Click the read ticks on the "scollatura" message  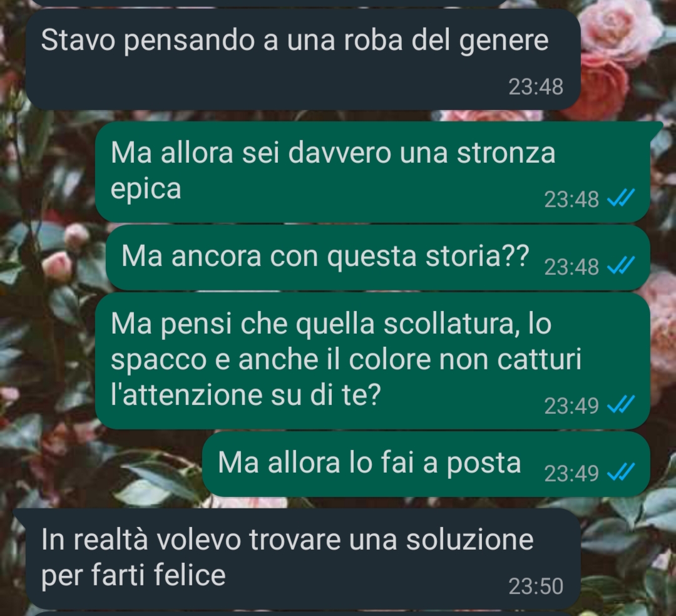(x=621, y=405)
